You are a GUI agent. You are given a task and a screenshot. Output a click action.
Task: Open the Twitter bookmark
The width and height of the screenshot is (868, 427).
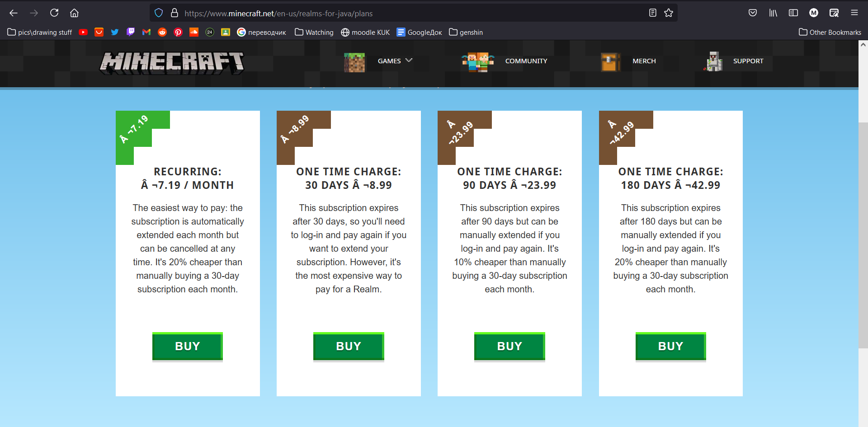click(x=115, y=32)
